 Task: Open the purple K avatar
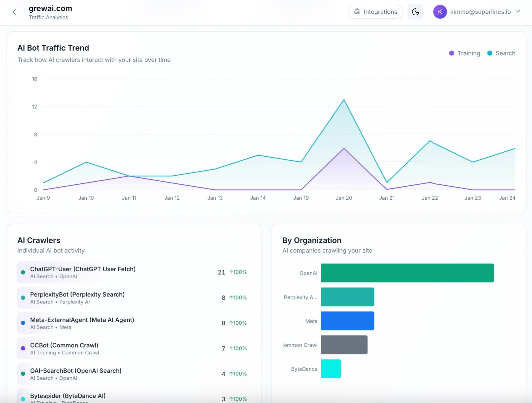tap(440, 12)
